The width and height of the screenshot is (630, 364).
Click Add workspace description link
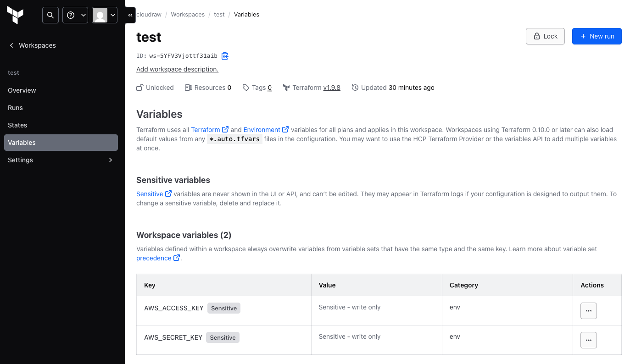pos(177,69)
